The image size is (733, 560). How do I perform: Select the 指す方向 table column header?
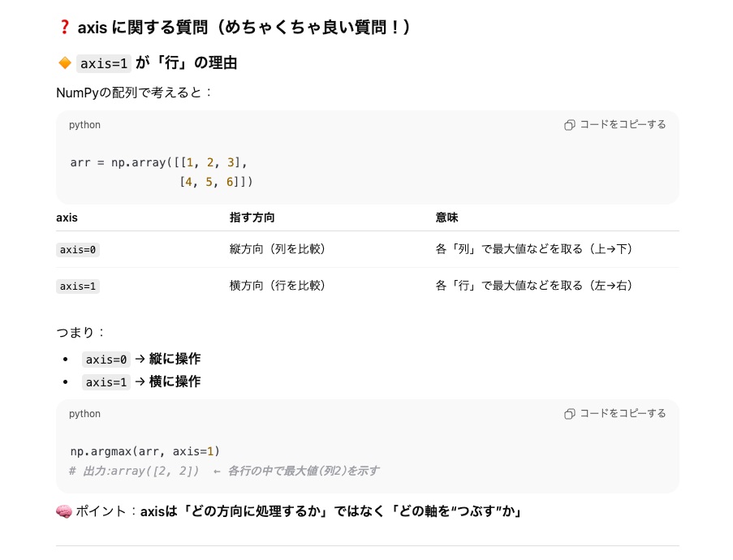point(252,218)
